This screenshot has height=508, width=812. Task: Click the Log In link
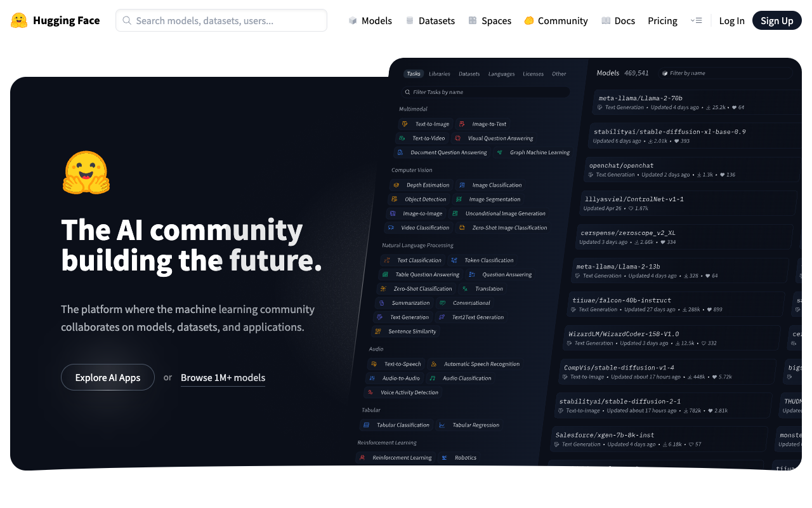tap(731, 21)
